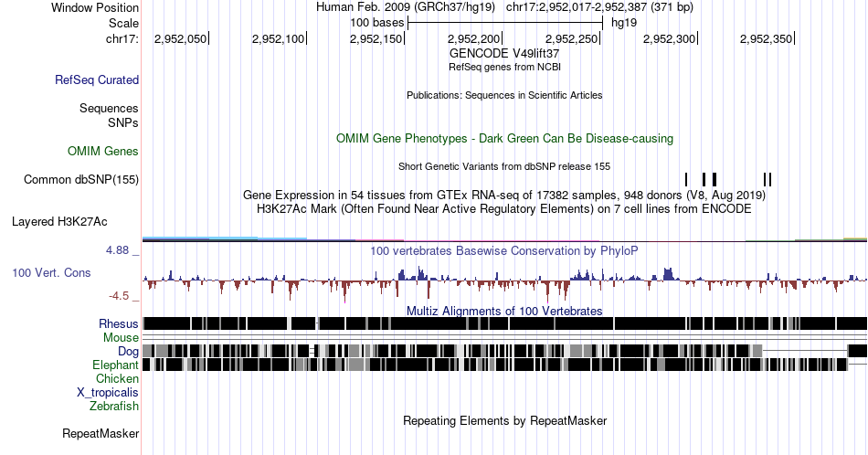Viewport: 868px width, 455px height.
Task: Click the 2,952,250 ruler position
Action: click(571, 38)
